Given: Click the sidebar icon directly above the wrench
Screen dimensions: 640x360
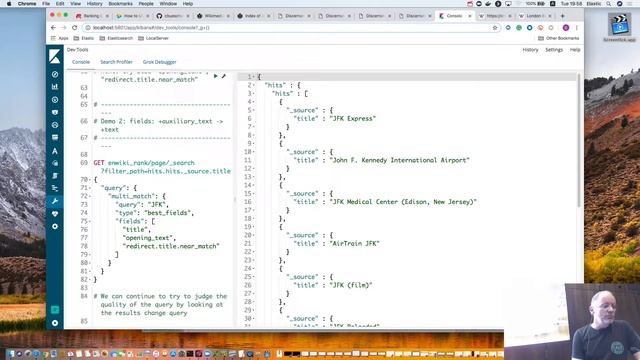Looking at the screenshot, I should [55, 188].
